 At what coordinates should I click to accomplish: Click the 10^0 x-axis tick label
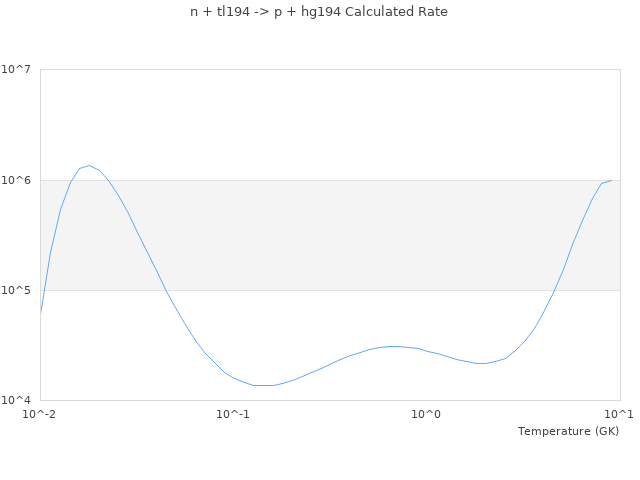click(x=426, y=414)
